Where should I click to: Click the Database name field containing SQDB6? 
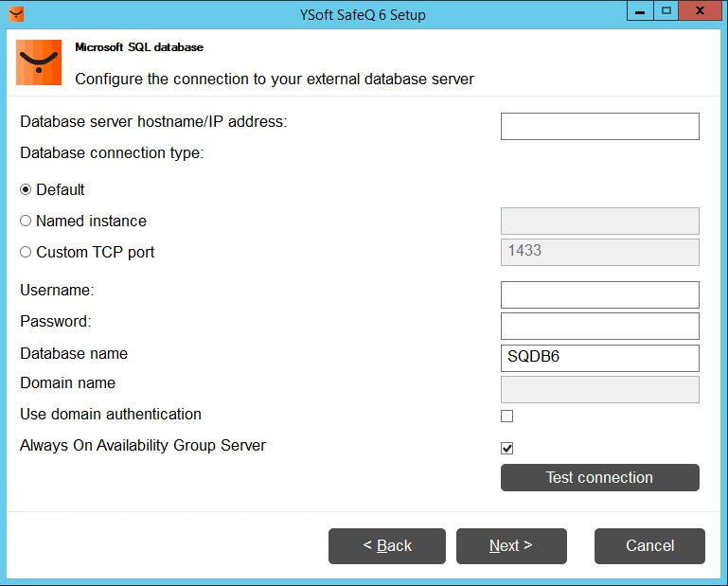(x=599, y=358)
